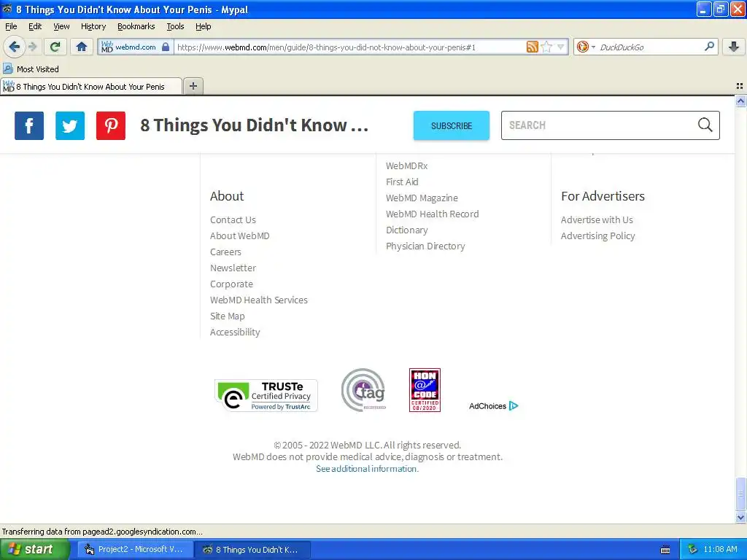
Task: Click the TAG registered badge
Action: [x=363, y=390]
